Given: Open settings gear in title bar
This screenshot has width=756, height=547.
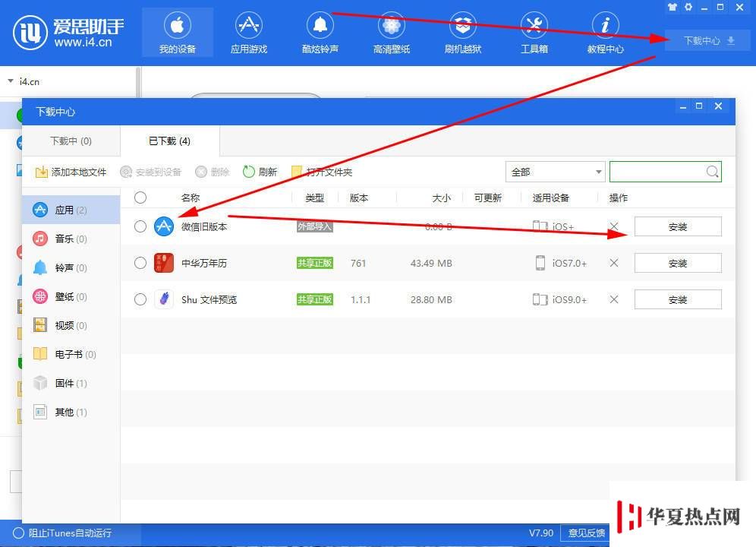Looking at the screenshot, I should (688, 8).
